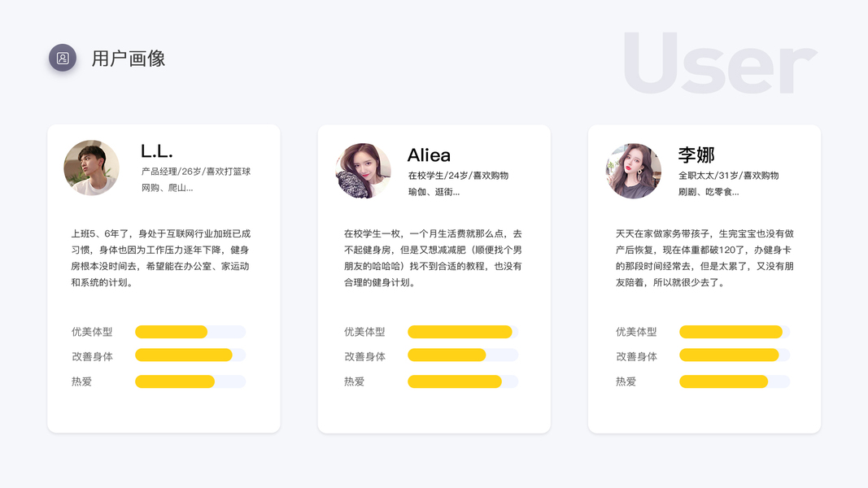Click Aliea's 优美体型 progress bar
868x488 pixels.
(462, 332)
